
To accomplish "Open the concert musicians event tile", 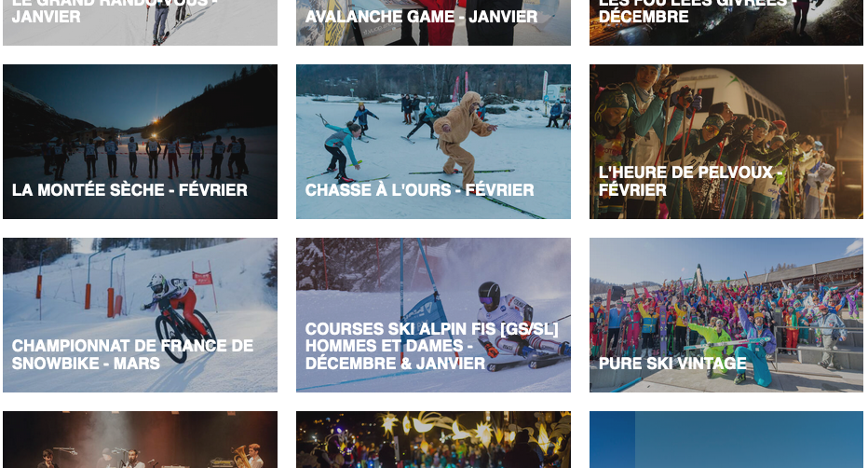I will click(x=140, y=440).
